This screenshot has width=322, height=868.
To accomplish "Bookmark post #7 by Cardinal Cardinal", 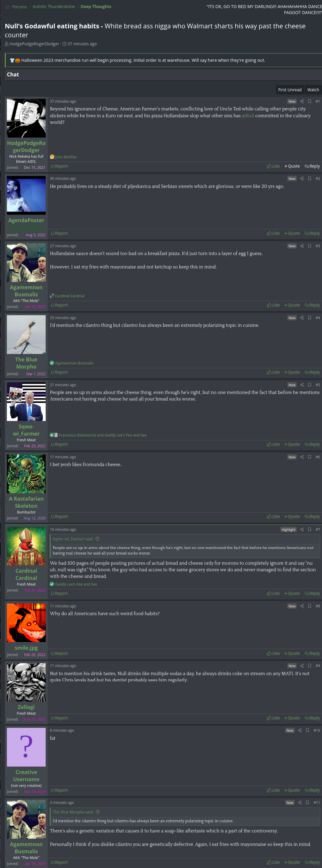I will coord(309,529).
